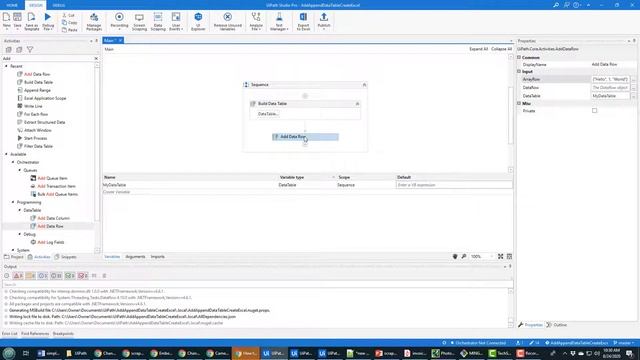Open the Outline tab
The image size is (640, 360).
[557, 325]
